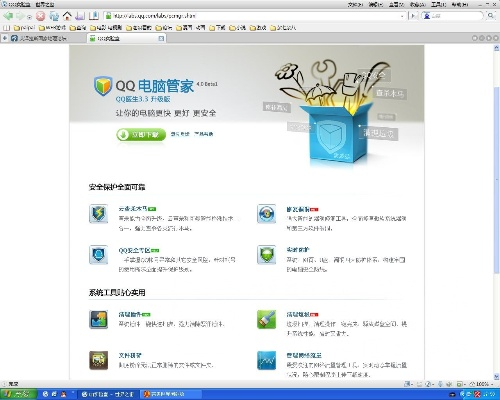The image size is (500, 400).
Task: Close the active QQ电脑管家 tab
Action: point(161,39)
